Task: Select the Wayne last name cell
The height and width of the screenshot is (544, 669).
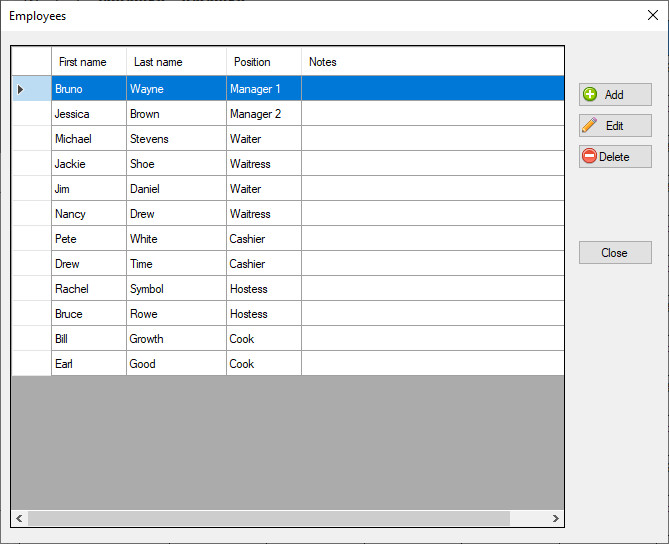Action: click(176, 89)
